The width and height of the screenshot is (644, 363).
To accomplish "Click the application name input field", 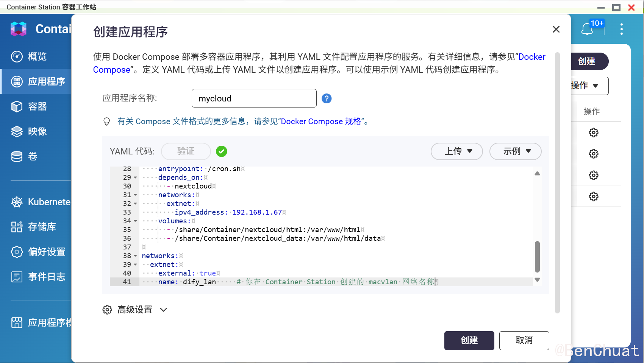I will 254,98.
